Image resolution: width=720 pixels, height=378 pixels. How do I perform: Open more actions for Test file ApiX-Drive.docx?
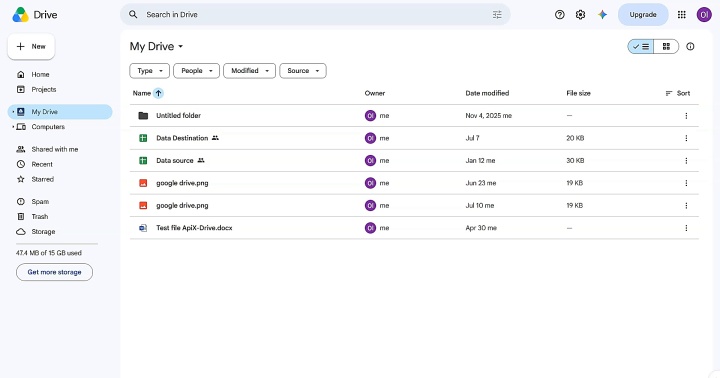click(686, 228)
